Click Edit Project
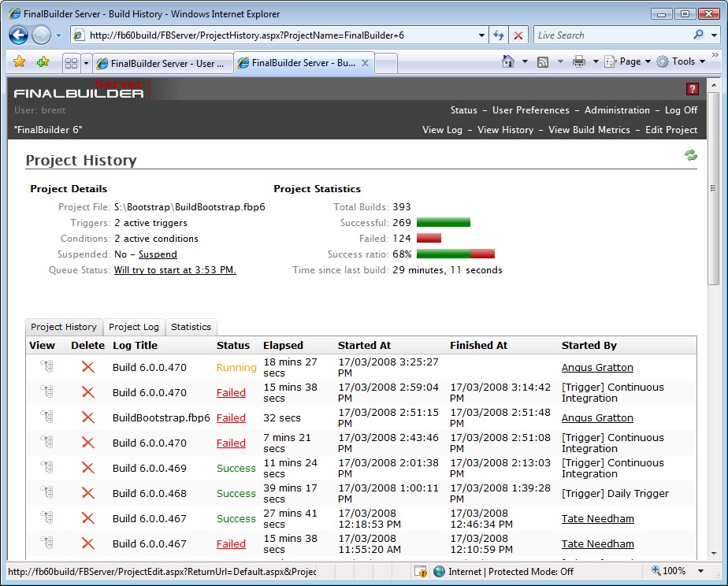728x586 pixels. tap(671, 130)
